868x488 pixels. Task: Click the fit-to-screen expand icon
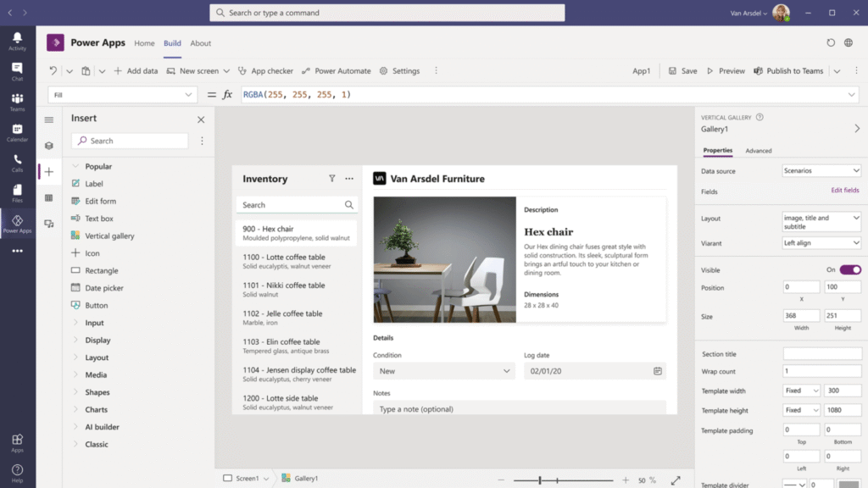[676, 480]
